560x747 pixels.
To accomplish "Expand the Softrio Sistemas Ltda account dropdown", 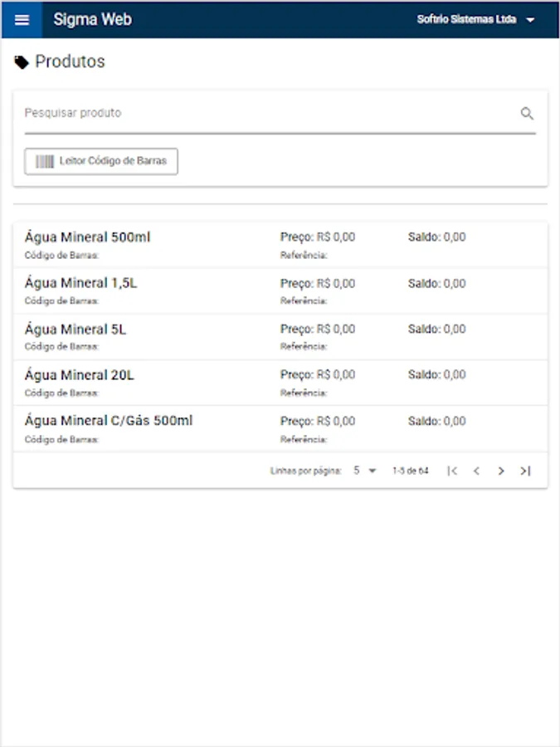I will coord(531,20).
